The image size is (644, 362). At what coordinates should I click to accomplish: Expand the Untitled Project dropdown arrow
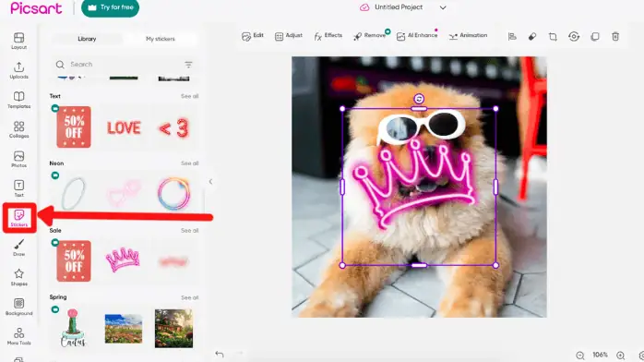443,7
